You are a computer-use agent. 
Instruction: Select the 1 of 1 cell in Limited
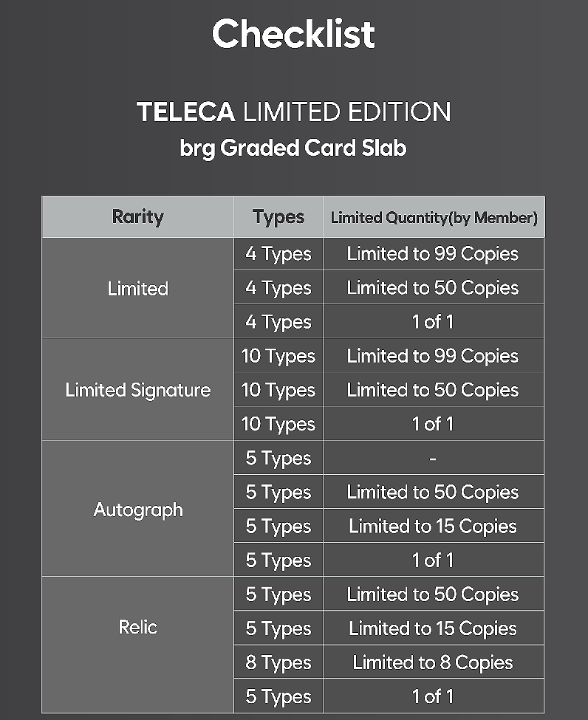click(x=434, y=321)
